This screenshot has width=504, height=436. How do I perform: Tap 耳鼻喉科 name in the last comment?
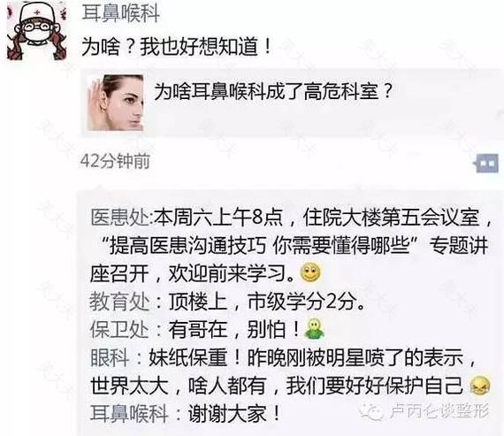(x=129, y=413)
